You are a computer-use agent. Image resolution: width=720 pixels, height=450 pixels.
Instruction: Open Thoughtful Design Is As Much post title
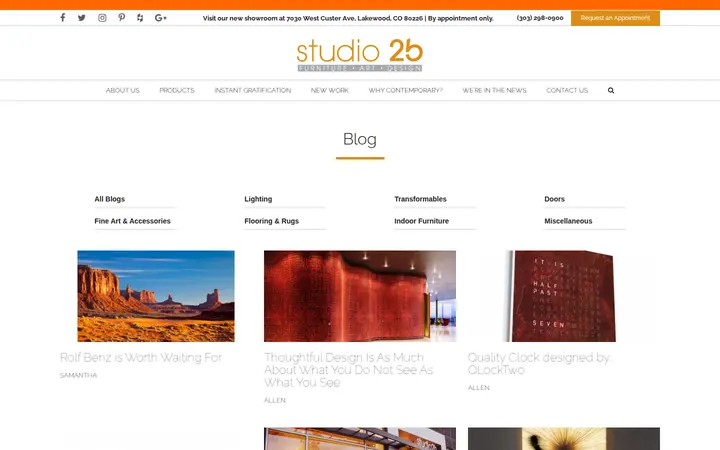point(349,370)
